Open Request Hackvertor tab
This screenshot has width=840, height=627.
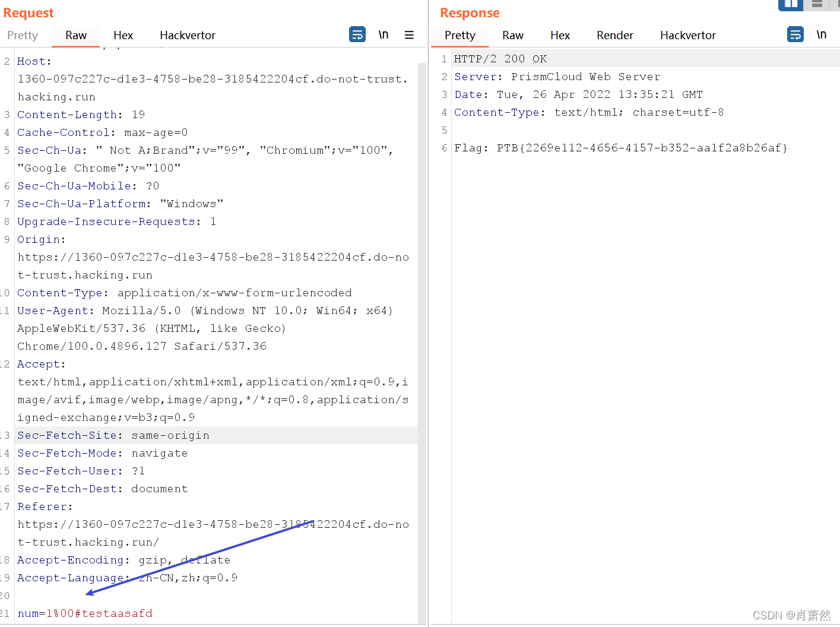[x=188, y=35]
